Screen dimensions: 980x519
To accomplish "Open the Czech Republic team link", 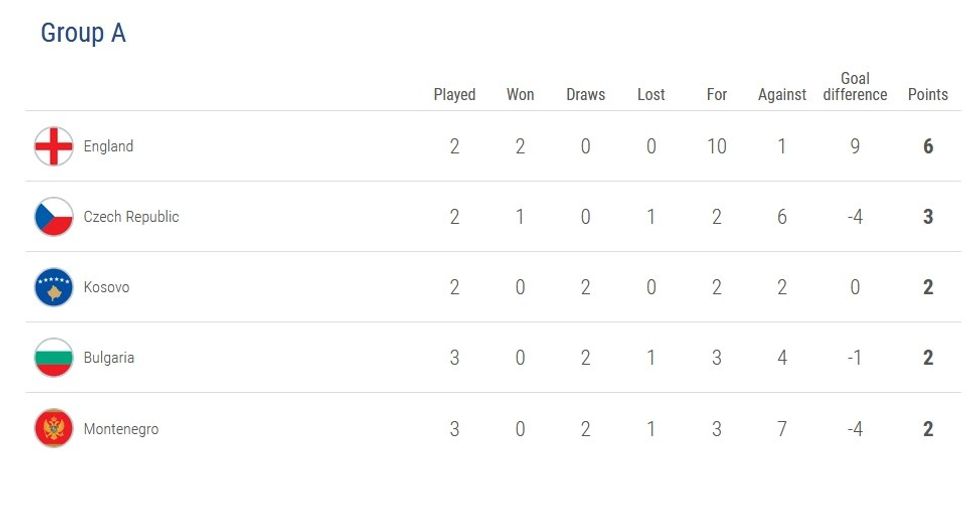I will click(131, 217).
